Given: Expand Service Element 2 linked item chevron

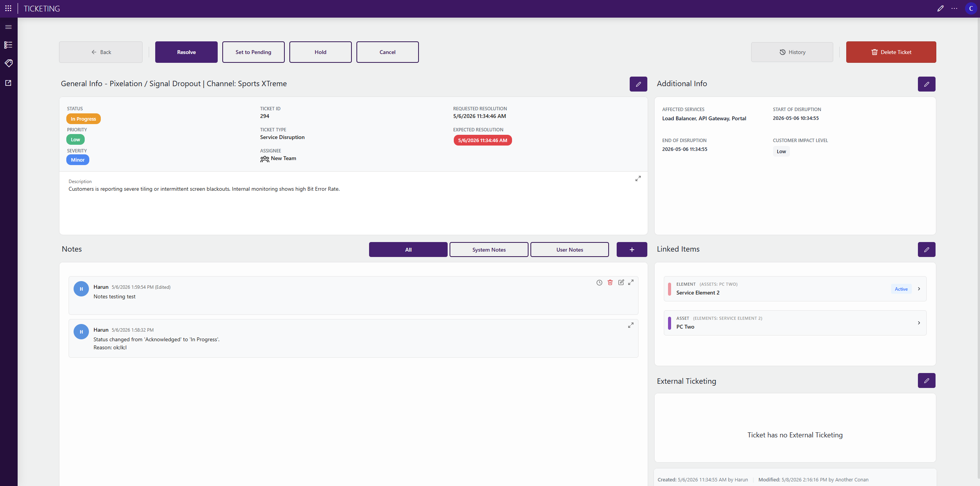Looking at the screenshot, I should [919, 289].
